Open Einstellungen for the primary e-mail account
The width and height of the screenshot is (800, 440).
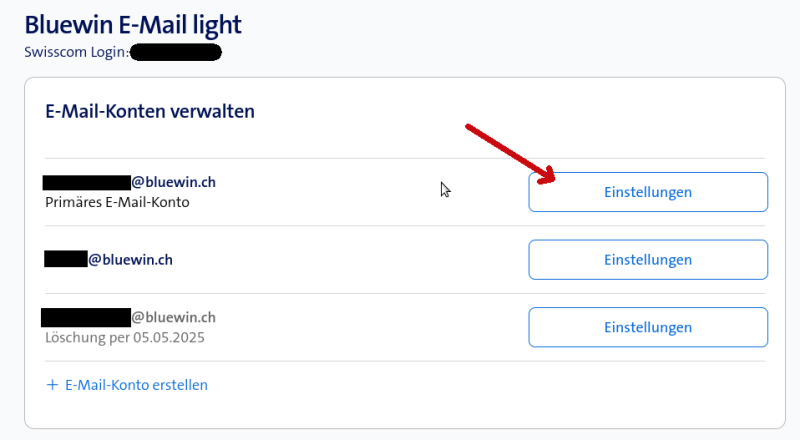pyautogui.click(x=648, y=192)
